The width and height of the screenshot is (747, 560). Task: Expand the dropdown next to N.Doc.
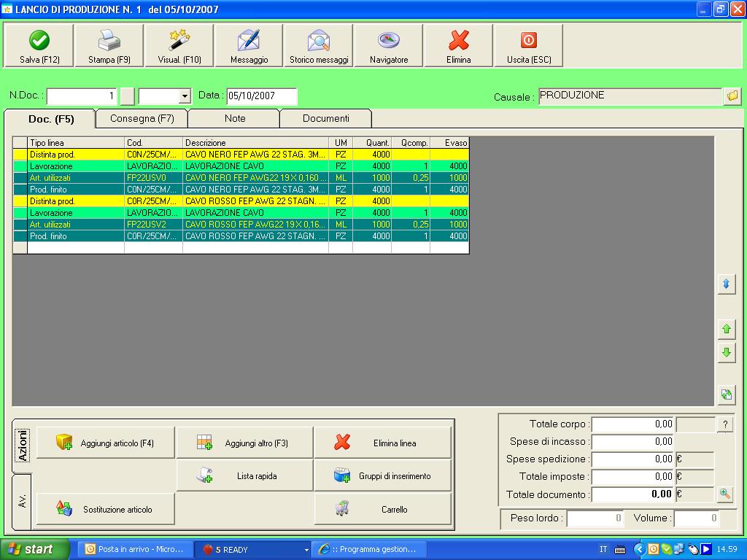point(185,96)
